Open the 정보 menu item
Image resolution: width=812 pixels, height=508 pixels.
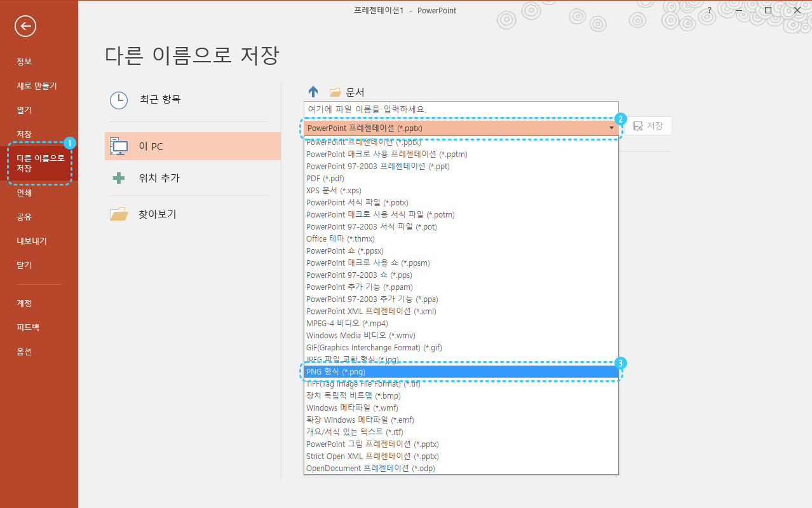pyautogui.click(x=24, y=62)
